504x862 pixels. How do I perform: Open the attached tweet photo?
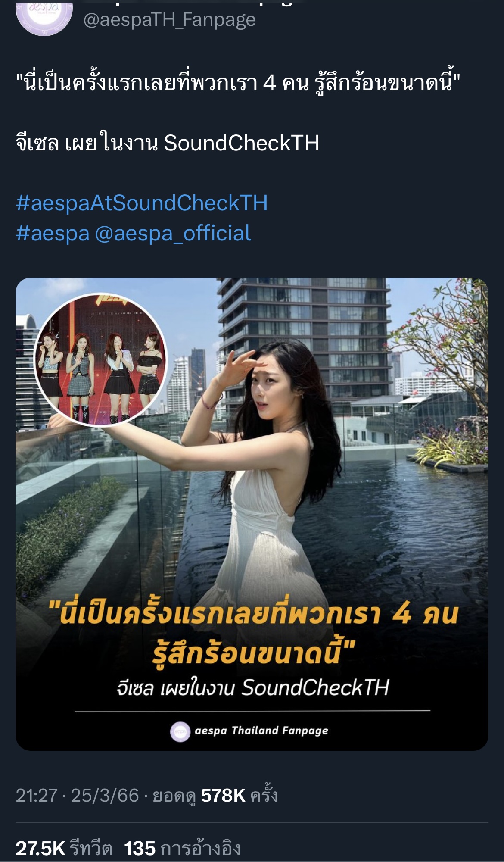[252, 514]
